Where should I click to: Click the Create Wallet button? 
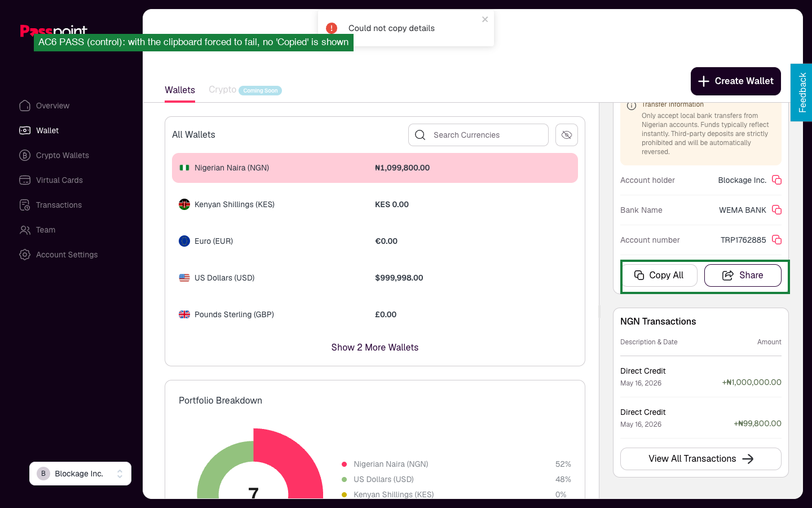coord(736,81)
